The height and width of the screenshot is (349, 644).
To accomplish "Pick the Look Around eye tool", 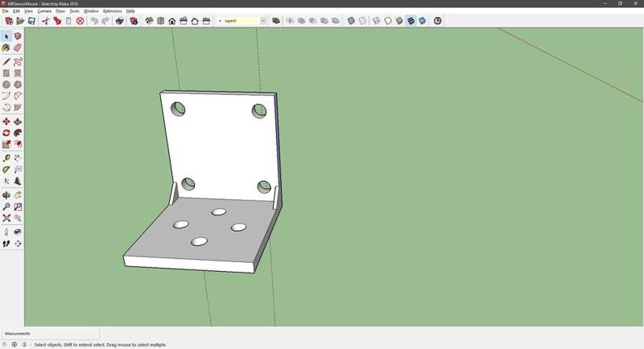I will point(18,232).
